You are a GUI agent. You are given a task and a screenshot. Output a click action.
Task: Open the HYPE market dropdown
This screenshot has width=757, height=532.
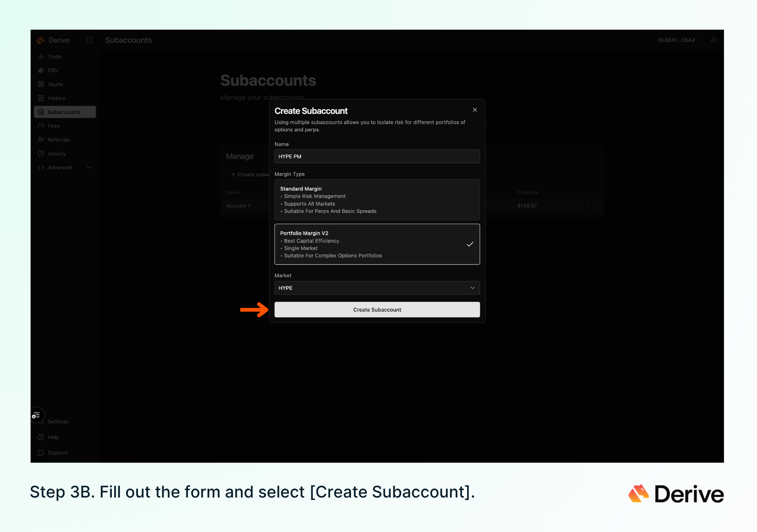tap(377, 288)
